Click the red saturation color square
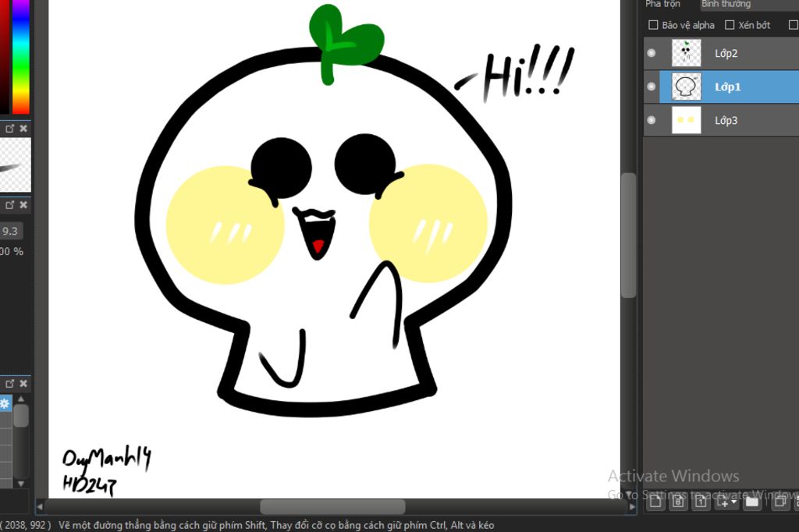 4,56
